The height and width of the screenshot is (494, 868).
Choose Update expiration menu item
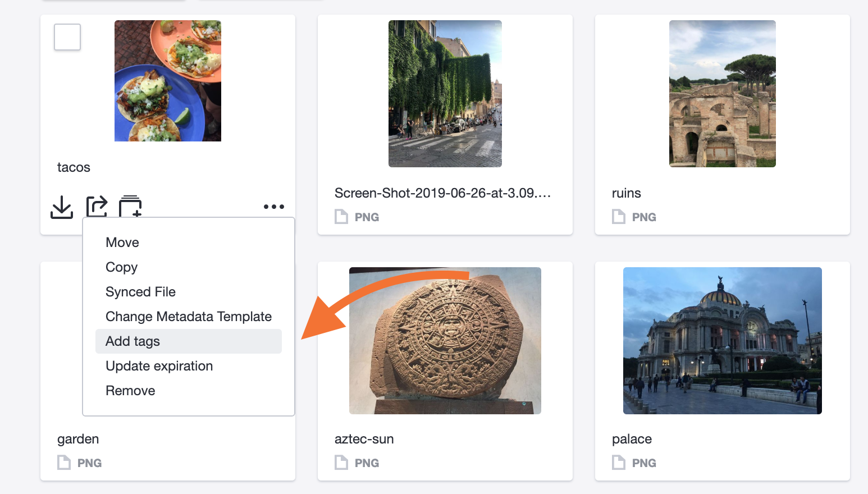tap(159, 366)
